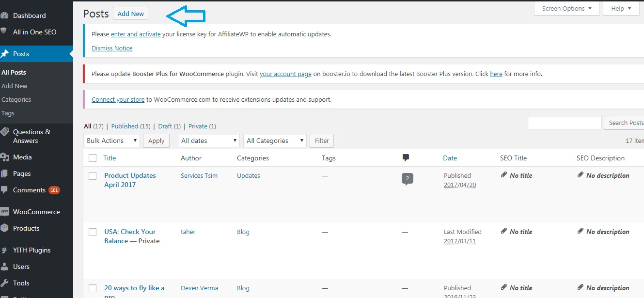Tick the select-all posts checkbox in header
The image size is (644, 298).
tap(93, 158)
